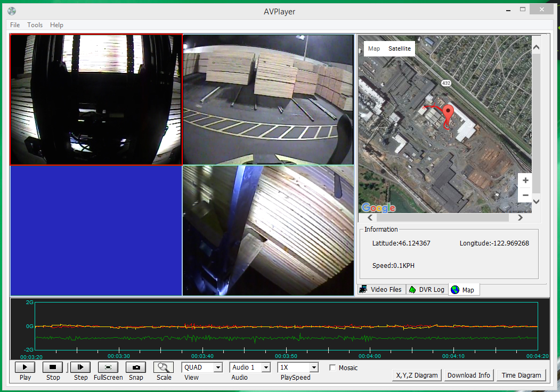
Task: Take a snapshot with Snap camera icon
Action: (136, 367)
